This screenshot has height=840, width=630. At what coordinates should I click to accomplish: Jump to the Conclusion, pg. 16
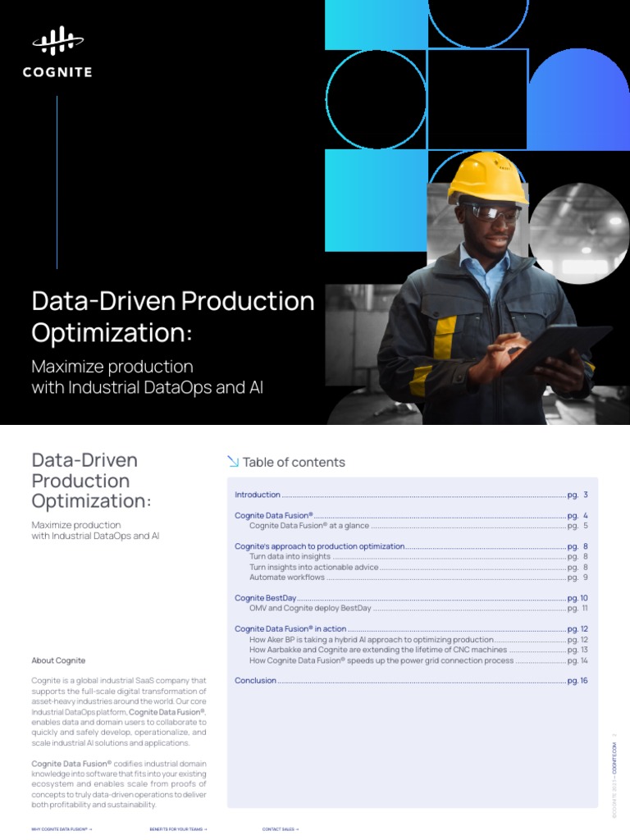click(411, 681)
